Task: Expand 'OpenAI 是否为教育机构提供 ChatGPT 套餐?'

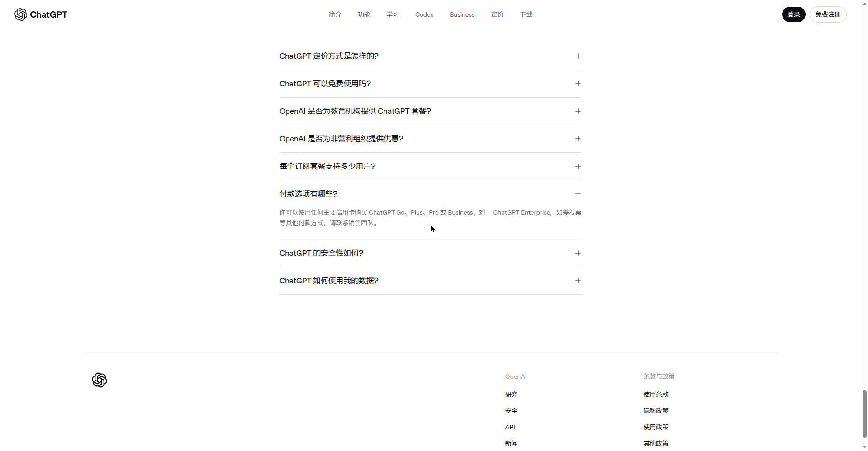Action: point(430,111)
